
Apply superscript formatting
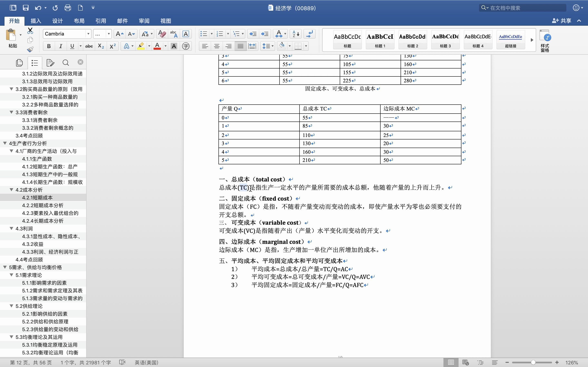(112, 46)
